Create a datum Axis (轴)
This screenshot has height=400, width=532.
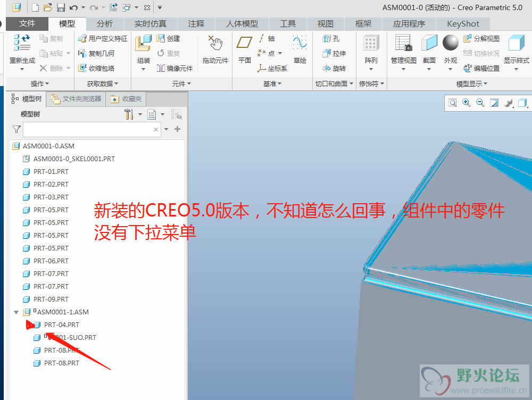(266, 39)
